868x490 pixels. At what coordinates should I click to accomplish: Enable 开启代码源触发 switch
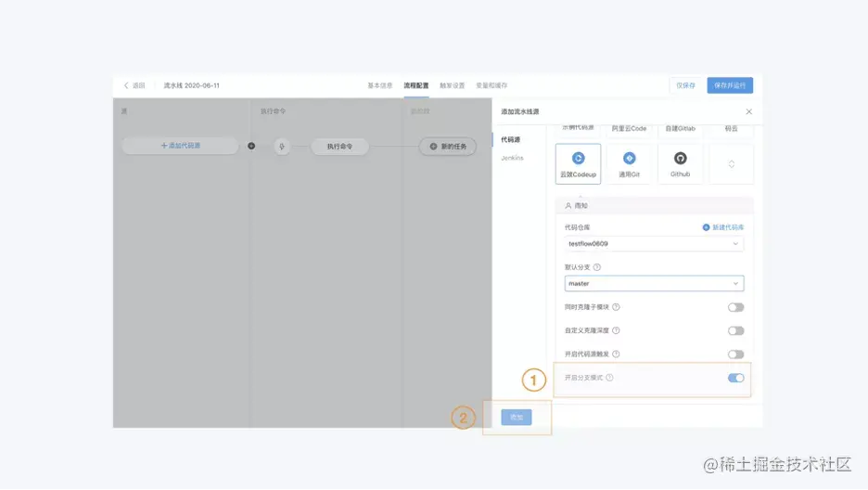click(x=735, y=355)
